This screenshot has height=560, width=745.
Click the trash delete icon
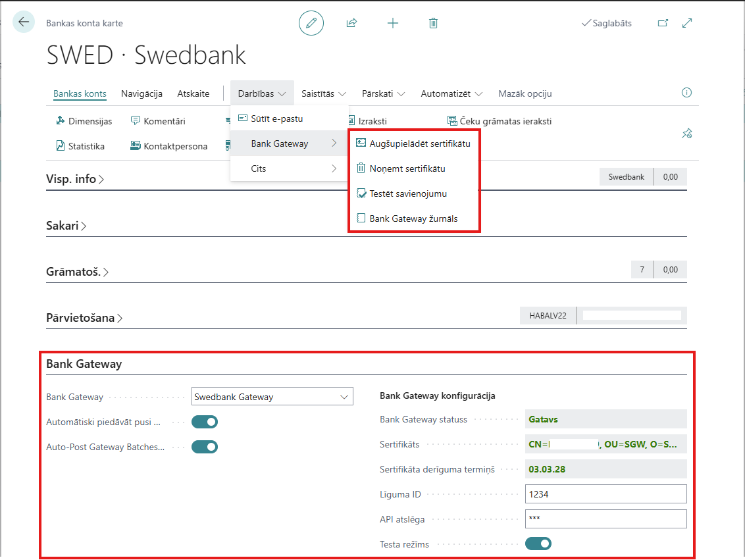coord(433,23)
